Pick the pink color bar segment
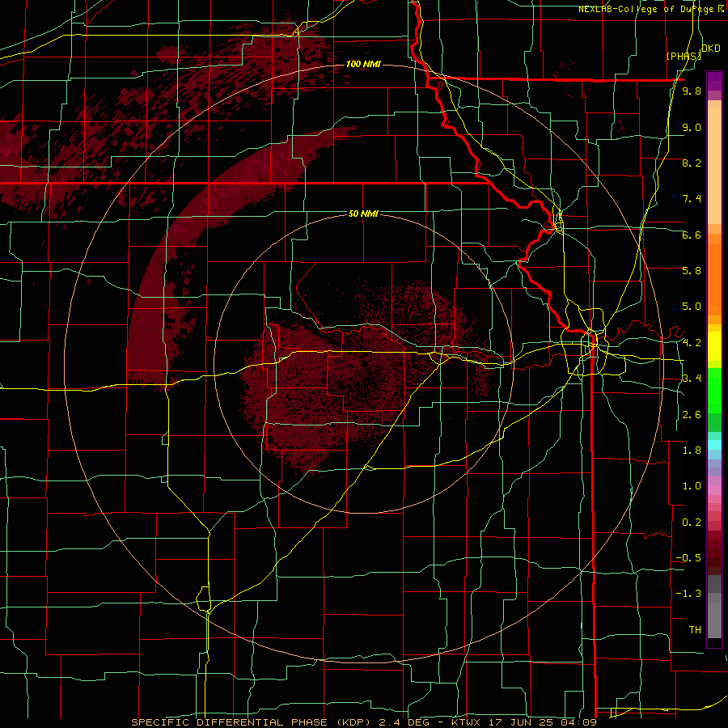 coord(714,490)
